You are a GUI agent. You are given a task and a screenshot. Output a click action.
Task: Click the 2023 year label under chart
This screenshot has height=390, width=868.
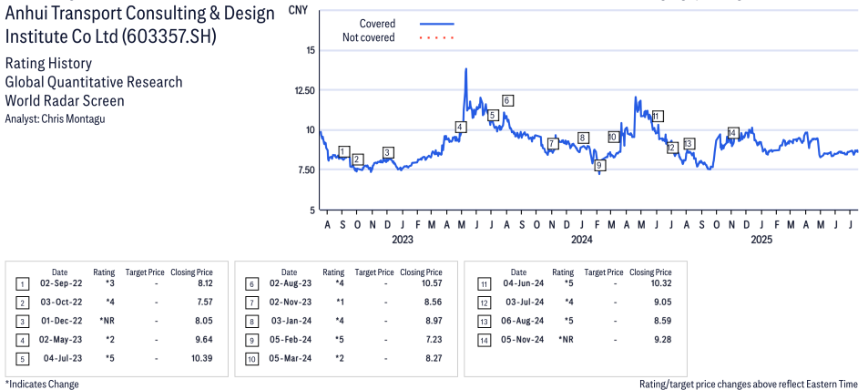(403, 240)
